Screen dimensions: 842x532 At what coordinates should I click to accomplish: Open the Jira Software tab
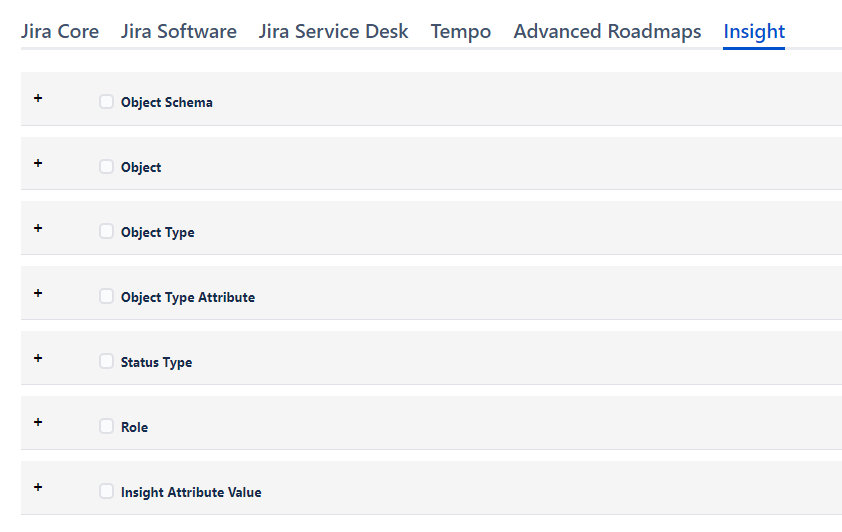click(179, 31)
